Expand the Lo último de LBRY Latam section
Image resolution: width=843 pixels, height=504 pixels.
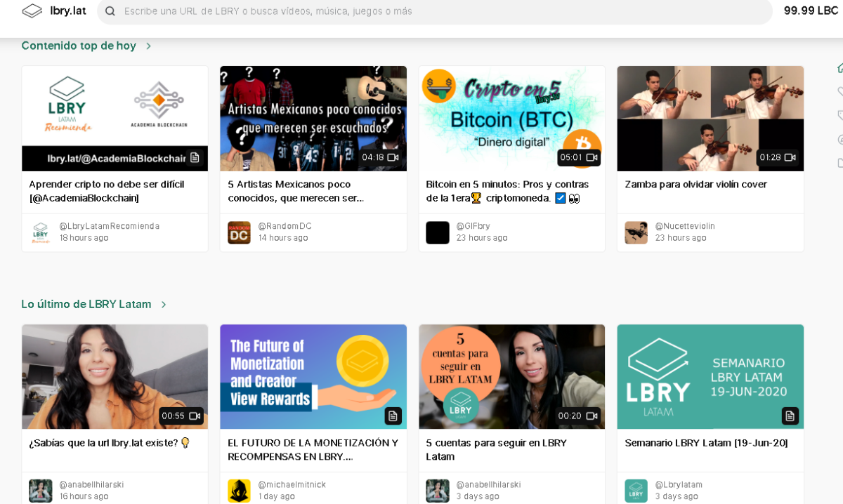[x=164, y=305]
